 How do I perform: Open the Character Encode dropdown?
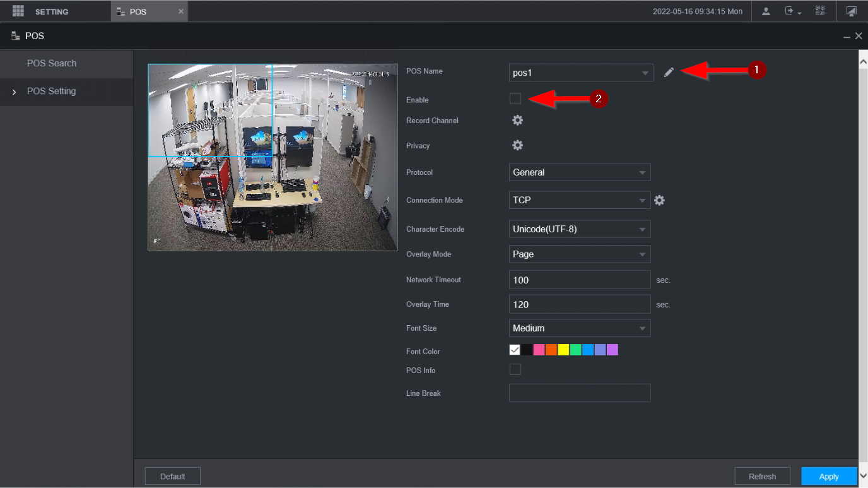(x=579, y=229)
